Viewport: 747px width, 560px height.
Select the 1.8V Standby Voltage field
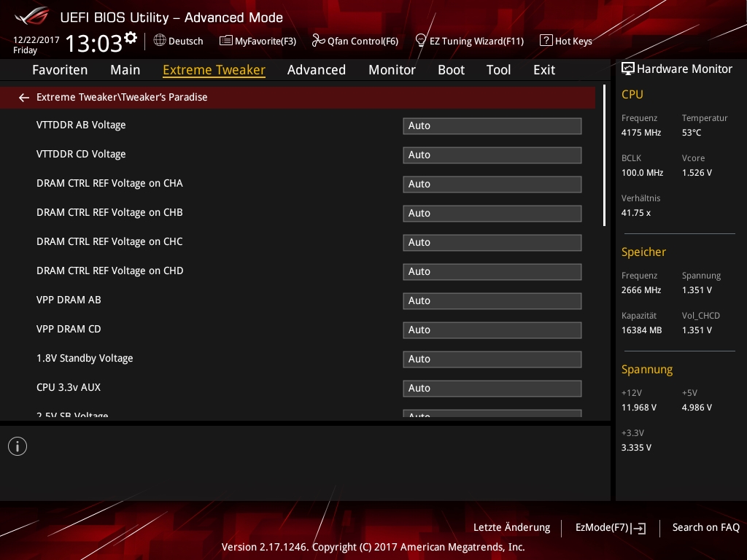[492, 359]
